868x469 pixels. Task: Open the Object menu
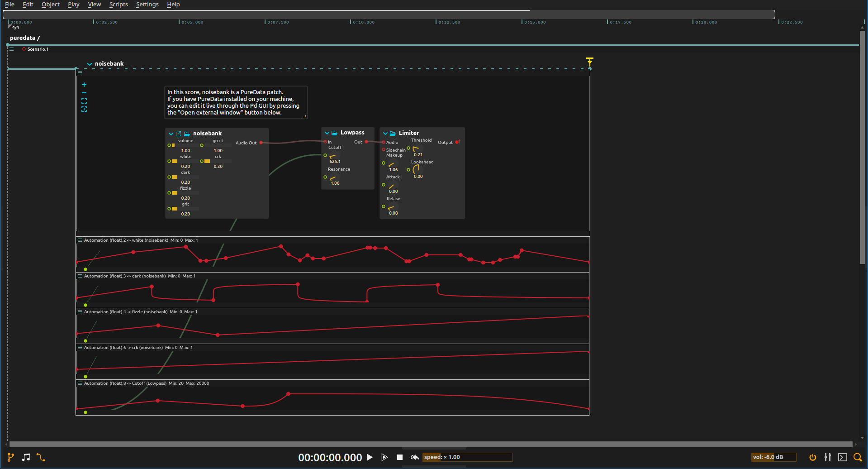coord(50,5)
